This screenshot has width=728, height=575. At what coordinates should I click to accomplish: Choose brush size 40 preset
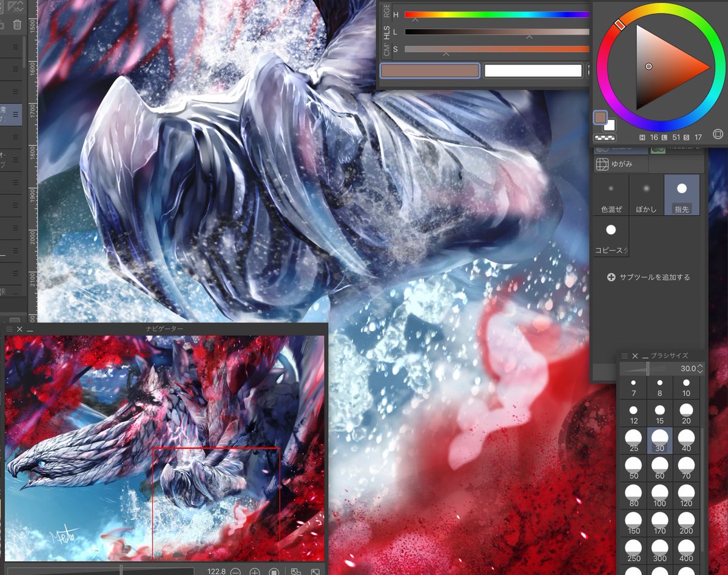tap(686, 442)
